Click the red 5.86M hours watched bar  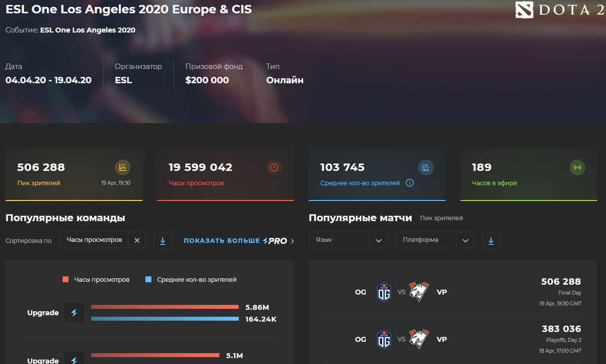coord(165,307)
